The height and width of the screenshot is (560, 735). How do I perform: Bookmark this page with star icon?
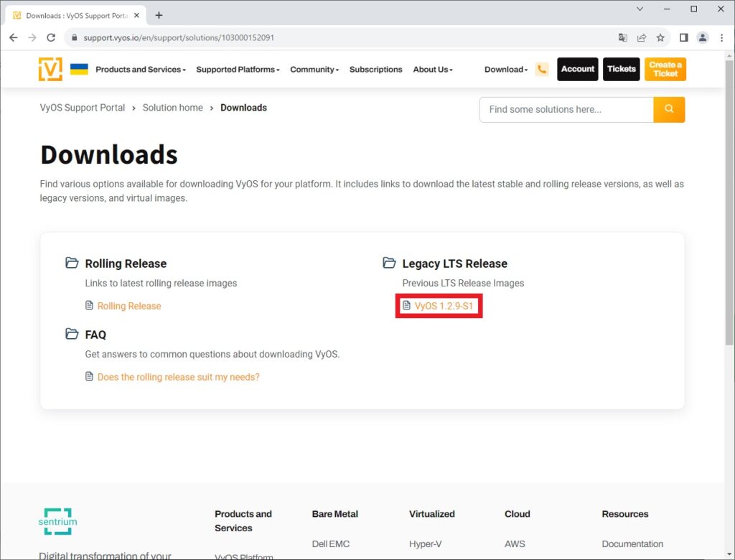tap(660, 37)
